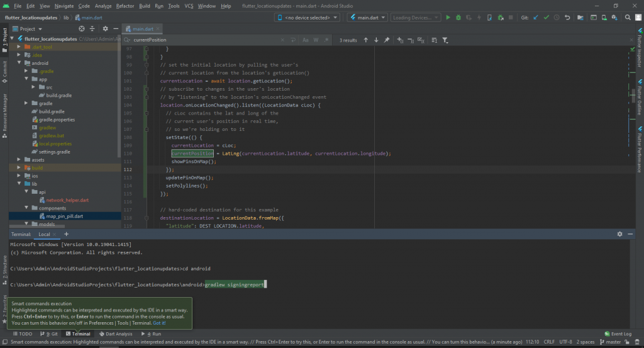Expand the src folder under app
This screenshot has height=348, width=644.
click(34, 87)
